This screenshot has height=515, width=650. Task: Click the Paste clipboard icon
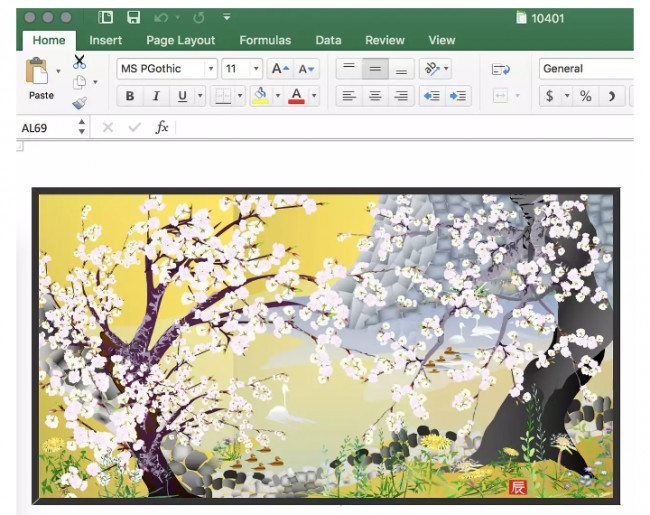pos(38,72)
